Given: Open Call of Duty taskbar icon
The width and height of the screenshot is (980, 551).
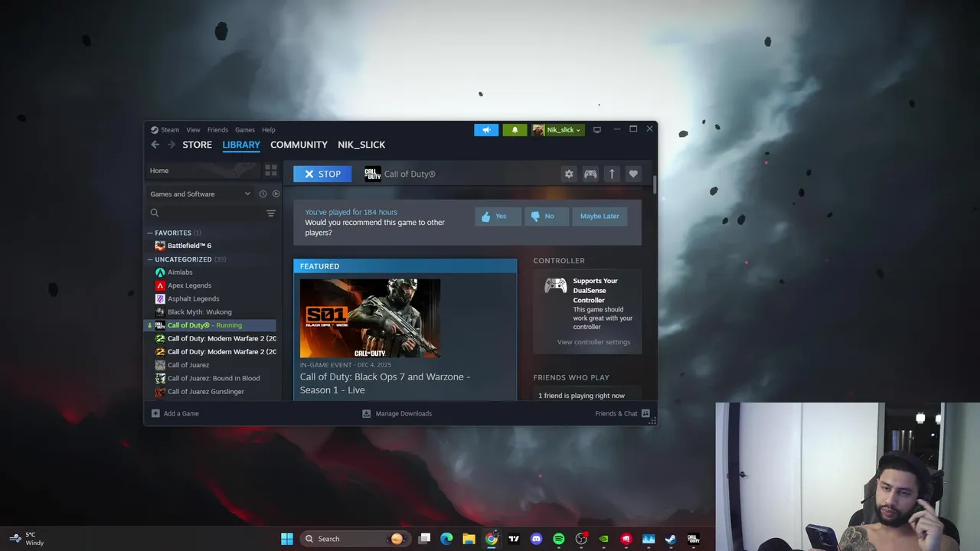Looking at the screenshot, I should click(x=693, y=539).
